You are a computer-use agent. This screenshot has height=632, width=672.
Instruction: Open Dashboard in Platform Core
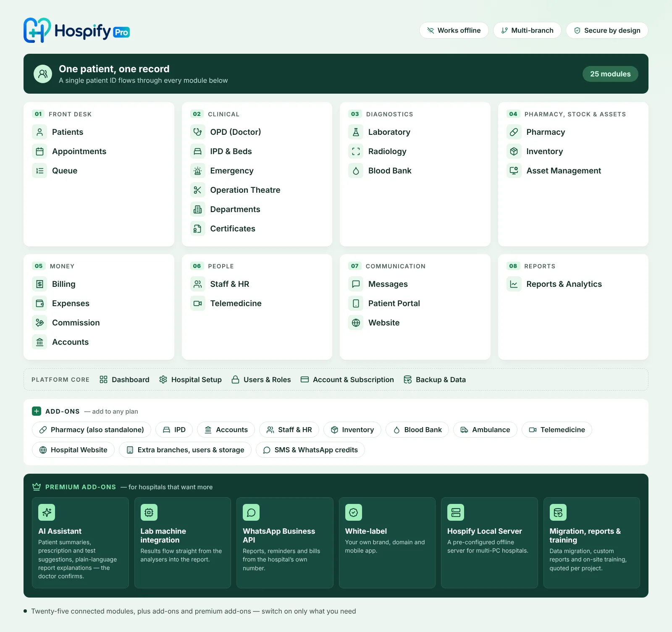click(x=124, y=380)
